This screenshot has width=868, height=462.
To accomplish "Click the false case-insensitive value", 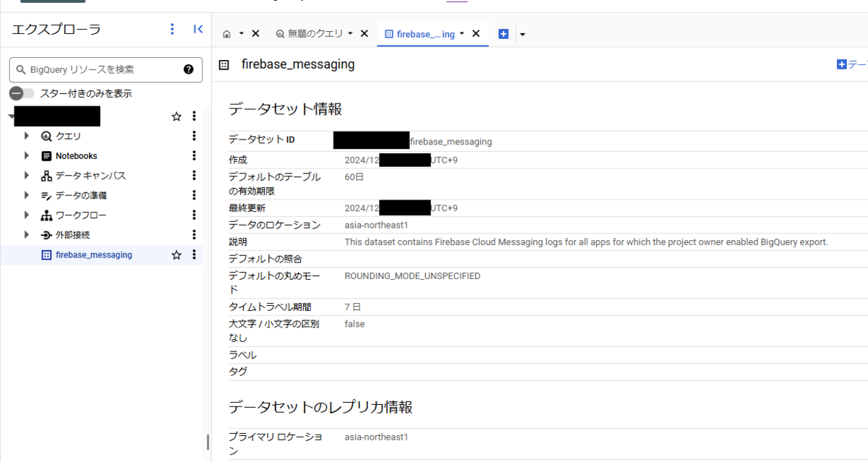I will [x=354, y=324].
